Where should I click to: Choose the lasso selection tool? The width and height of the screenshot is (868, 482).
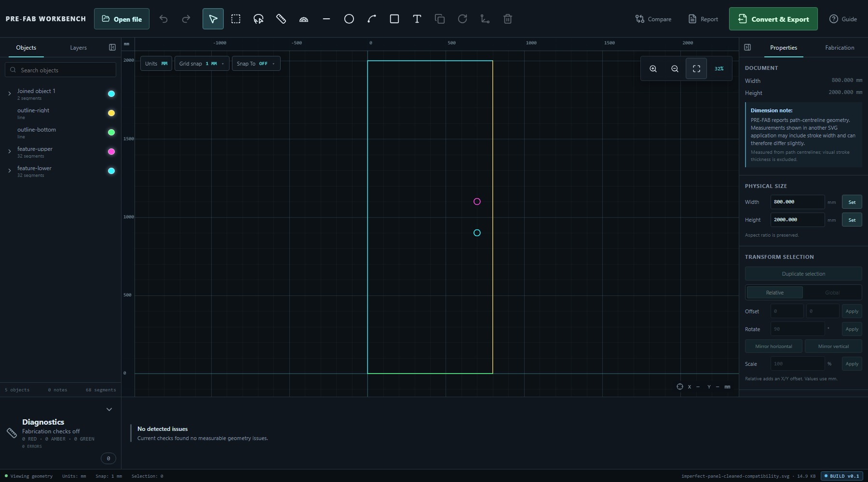[x=258, y=19]
